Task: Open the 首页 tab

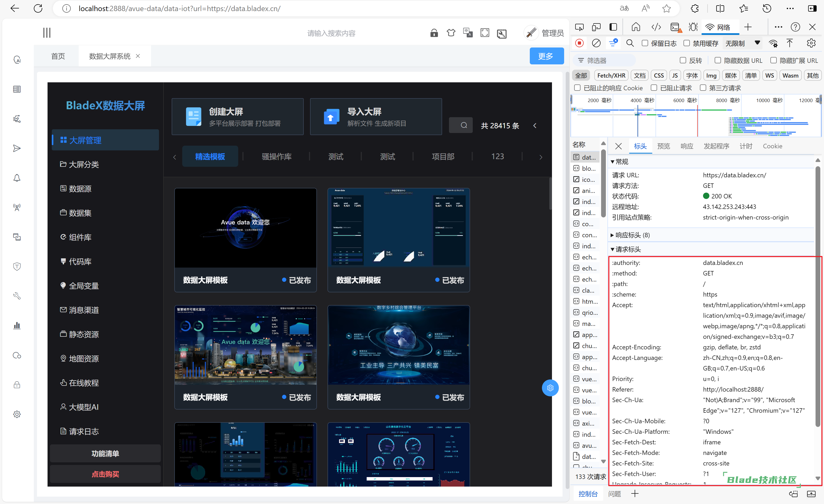Action: tap(58, 56)
